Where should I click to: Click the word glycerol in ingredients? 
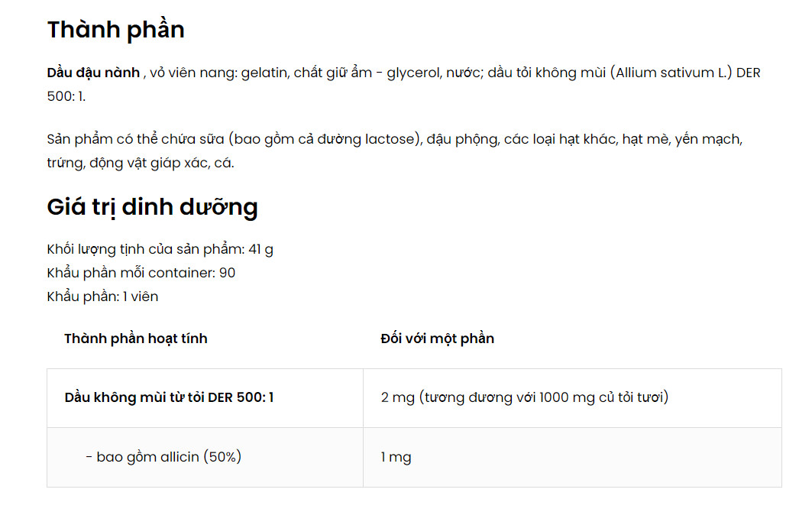412,73
